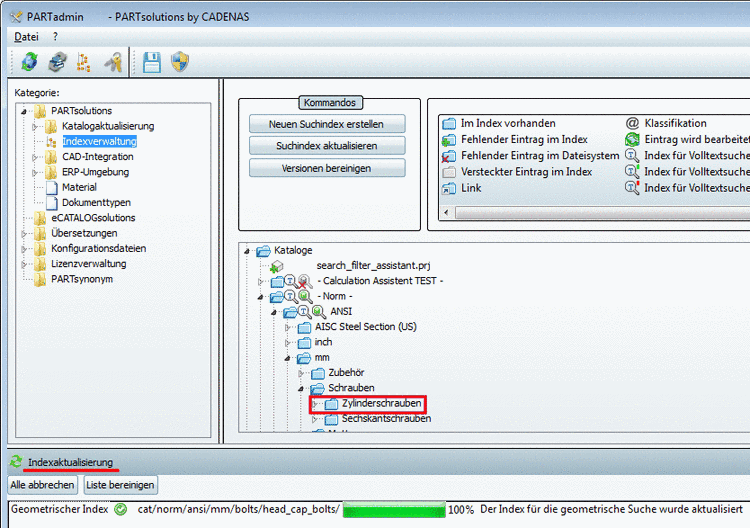Screen dimensions: 750x528
Task: Click green geometric index icon beside Norm
Action: (305, 297)
